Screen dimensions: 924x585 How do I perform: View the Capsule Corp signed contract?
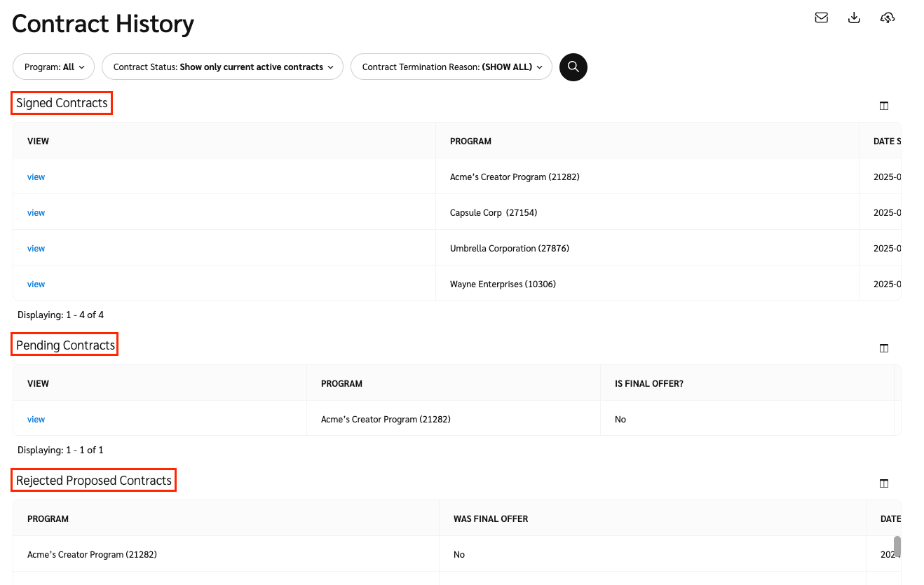click(36, 213)
